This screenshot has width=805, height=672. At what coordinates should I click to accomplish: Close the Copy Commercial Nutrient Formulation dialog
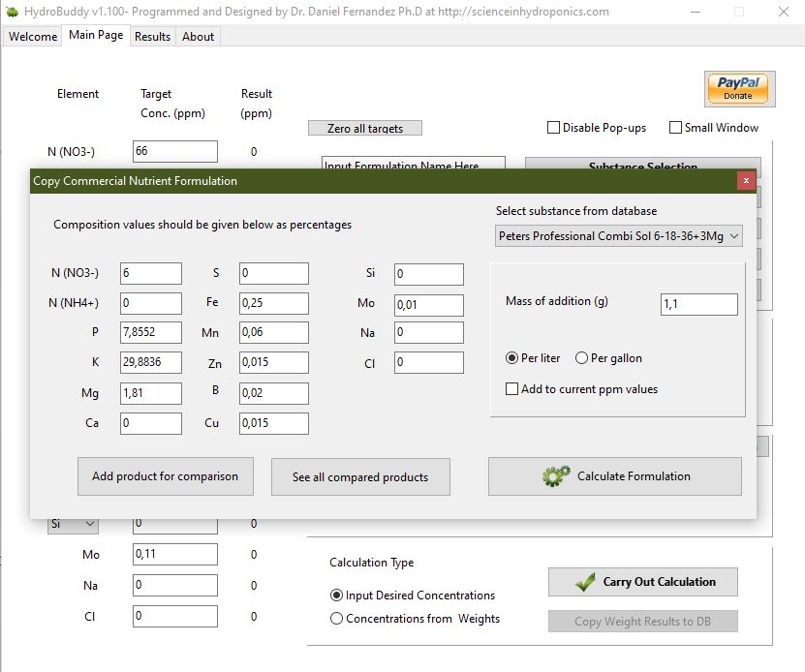745,181
